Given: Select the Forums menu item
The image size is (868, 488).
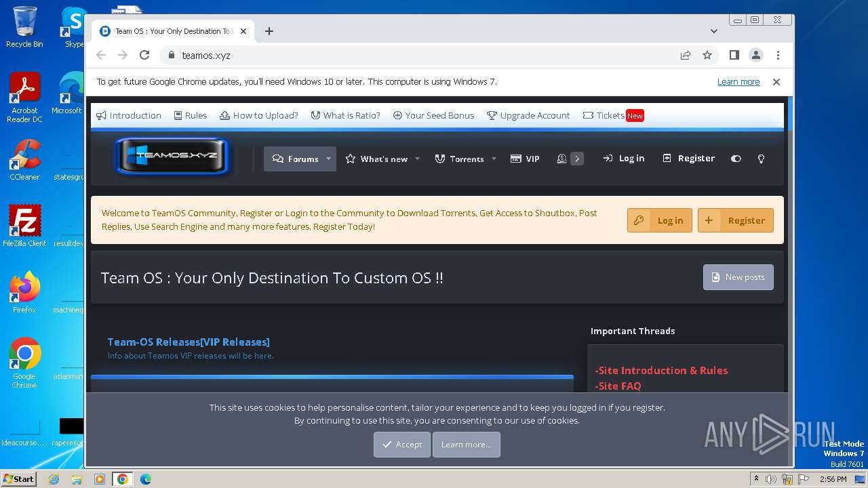Looking at the screenshot, I should tap(295, 159).
